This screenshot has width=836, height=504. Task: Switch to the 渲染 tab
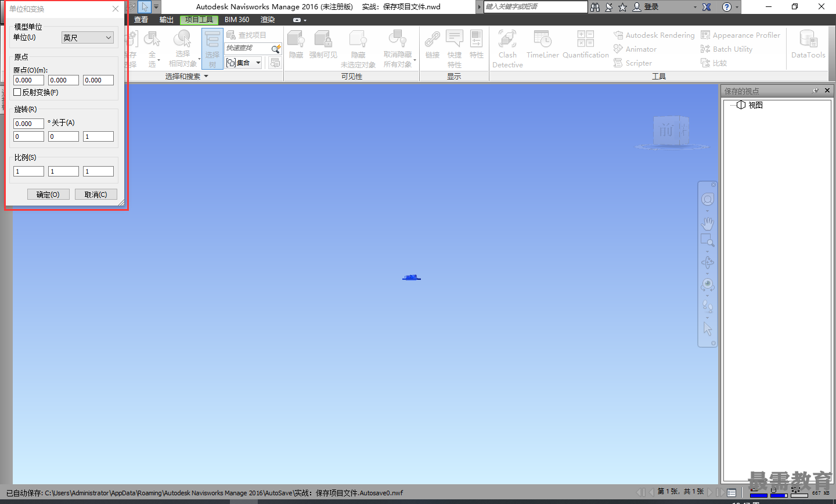click(x=268, y=20)
